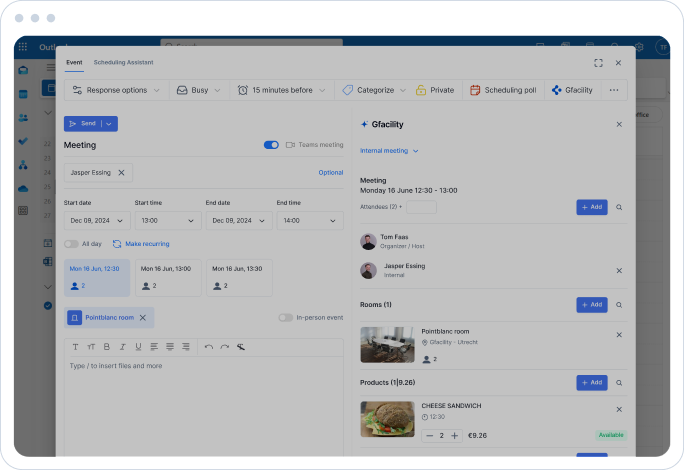This screenshot has height=470, width=684.
Task: Remove Jasper Essing from attendees field
Action: [x=121, y=173]
